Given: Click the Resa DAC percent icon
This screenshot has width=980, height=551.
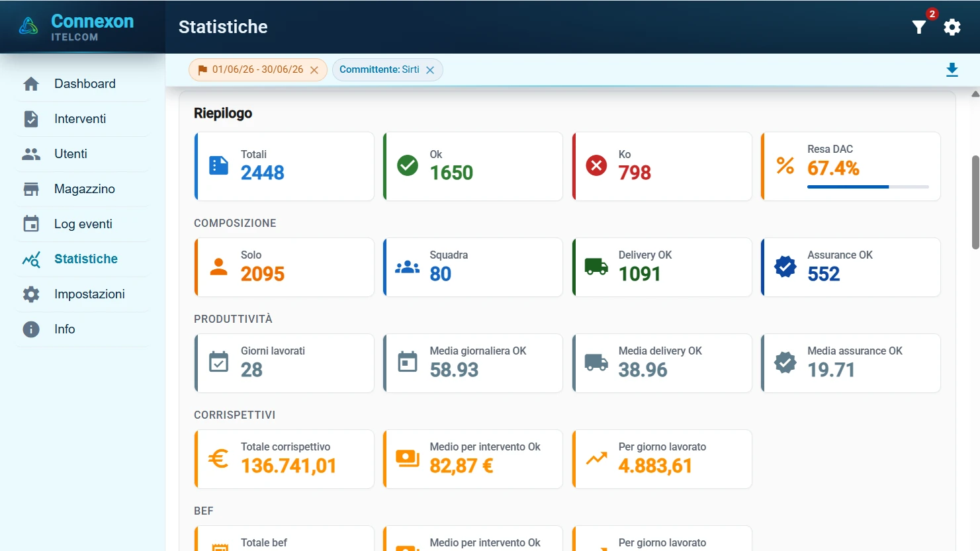Looking at the screenshot, I should tap(785, 165).
